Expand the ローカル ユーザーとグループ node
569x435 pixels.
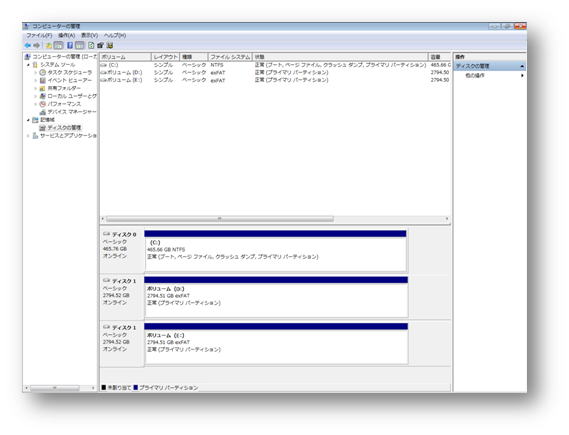[36, 97]
